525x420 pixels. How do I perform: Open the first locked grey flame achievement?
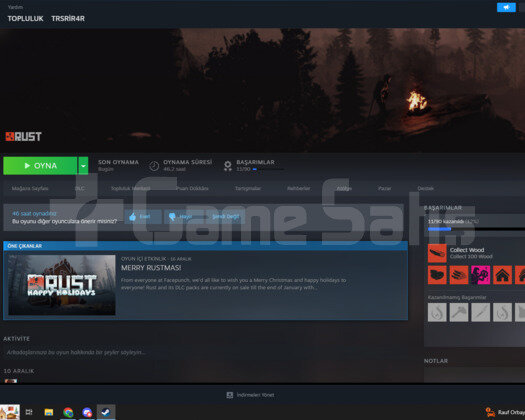click(437, 312)
